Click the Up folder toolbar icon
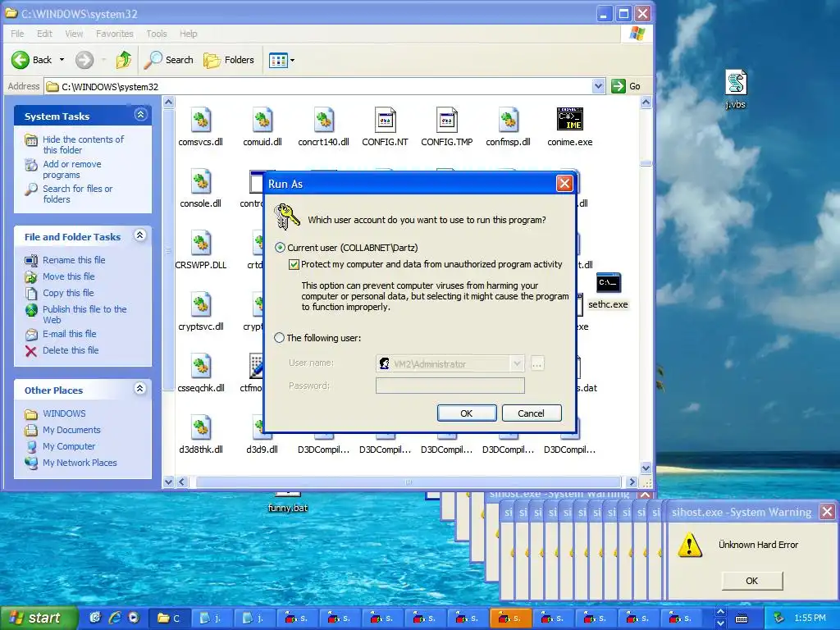 [124, 60]
